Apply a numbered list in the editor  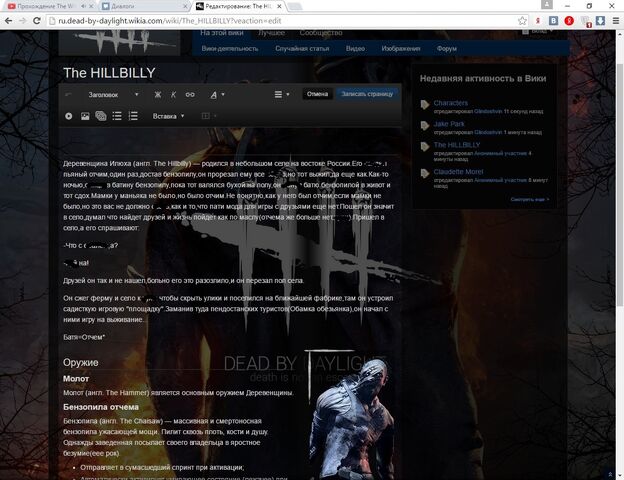click(x=133, y=116)
